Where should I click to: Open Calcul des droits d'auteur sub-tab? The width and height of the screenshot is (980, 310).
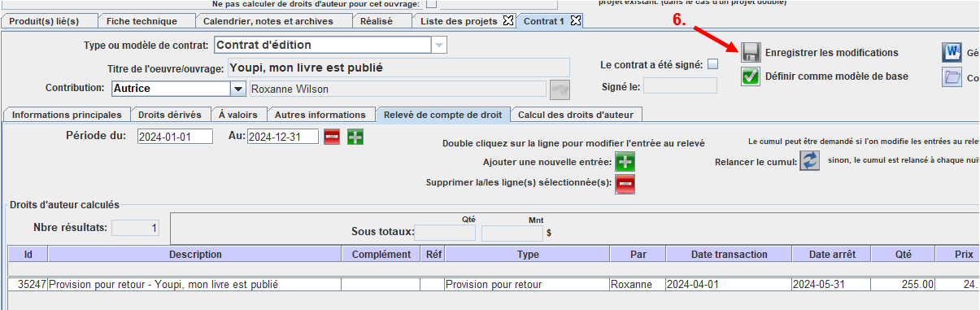577,115
